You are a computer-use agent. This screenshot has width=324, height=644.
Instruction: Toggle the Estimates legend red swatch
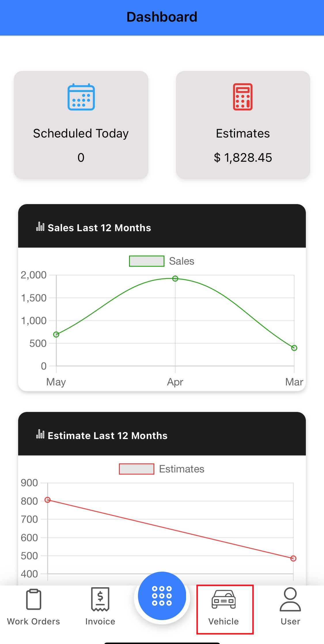137,469
